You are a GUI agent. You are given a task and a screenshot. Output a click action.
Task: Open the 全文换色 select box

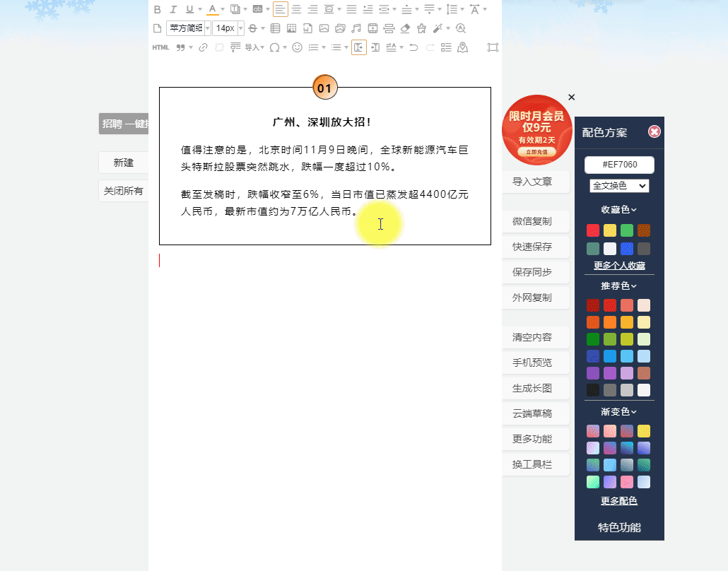(x=619, y=186)
